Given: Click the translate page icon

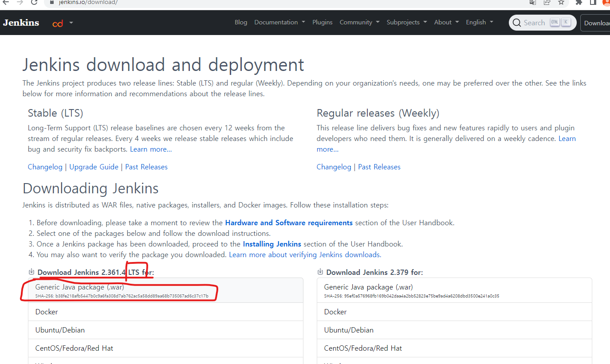Looking at the screenshot, I should click(x=533, y=3).
